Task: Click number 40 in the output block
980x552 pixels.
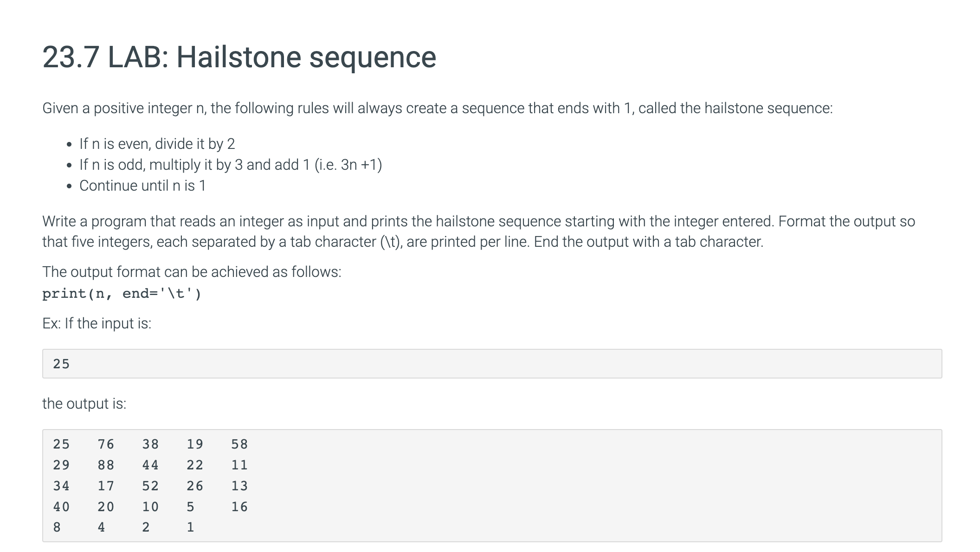Action: click(61, 507)
